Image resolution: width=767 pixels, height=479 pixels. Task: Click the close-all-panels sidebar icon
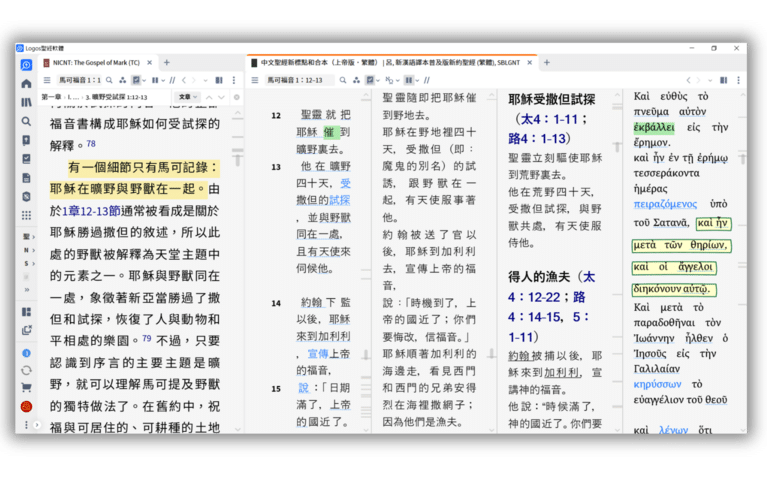coord(26,330)
